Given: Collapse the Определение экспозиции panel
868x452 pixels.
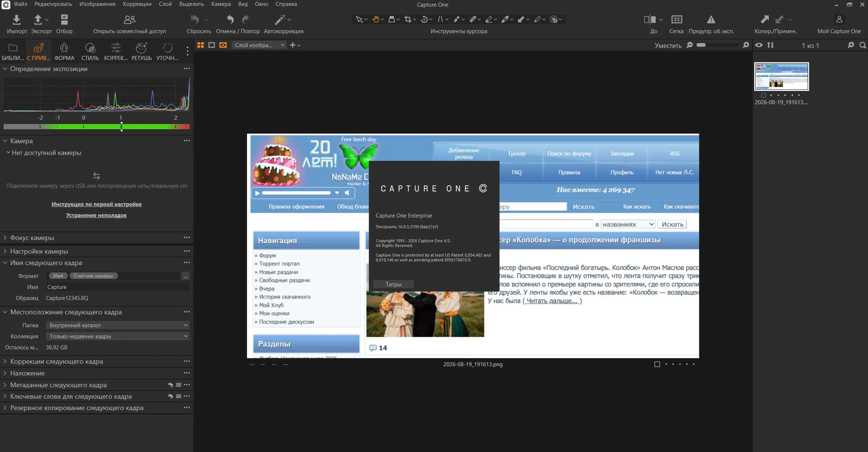Looking at the screenshot, I should pos(5,69).
